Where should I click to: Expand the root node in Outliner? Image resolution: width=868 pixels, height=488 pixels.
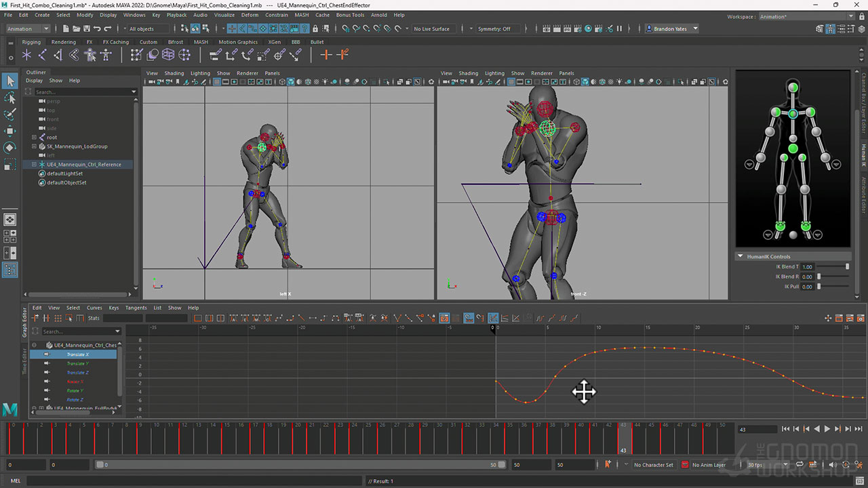[x=34, y=138]
